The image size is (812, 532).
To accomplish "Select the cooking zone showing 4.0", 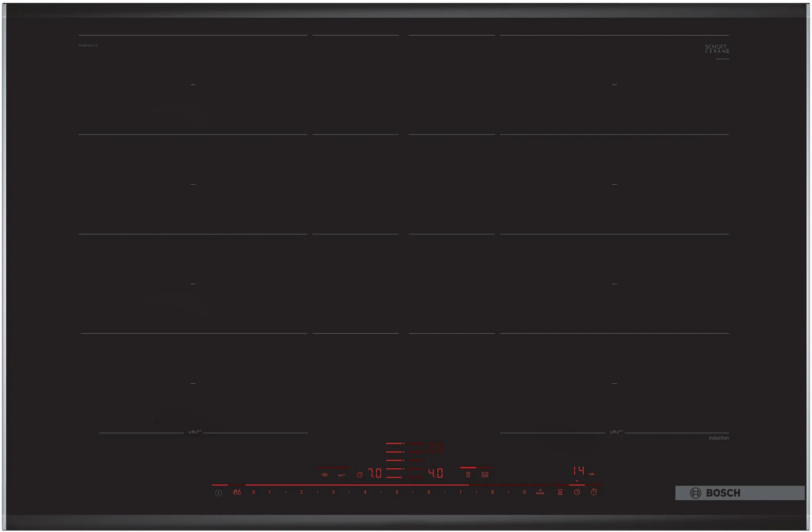I will [x=435, y=473].
